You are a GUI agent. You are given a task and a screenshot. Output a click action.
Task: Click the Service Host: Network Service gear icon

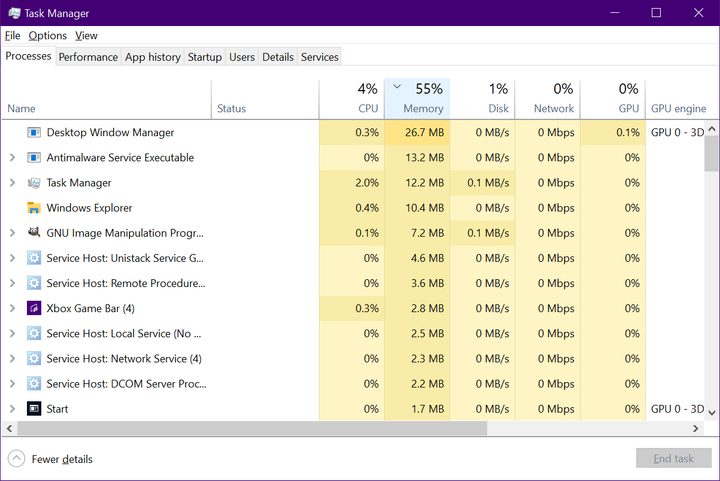[34, 358]
